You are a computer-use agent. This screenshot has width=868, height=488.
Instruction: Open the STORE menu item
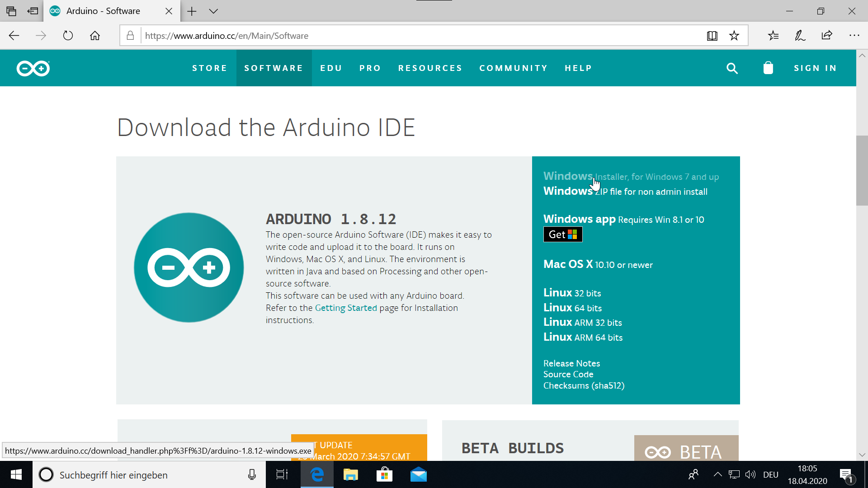pos(210,68)
